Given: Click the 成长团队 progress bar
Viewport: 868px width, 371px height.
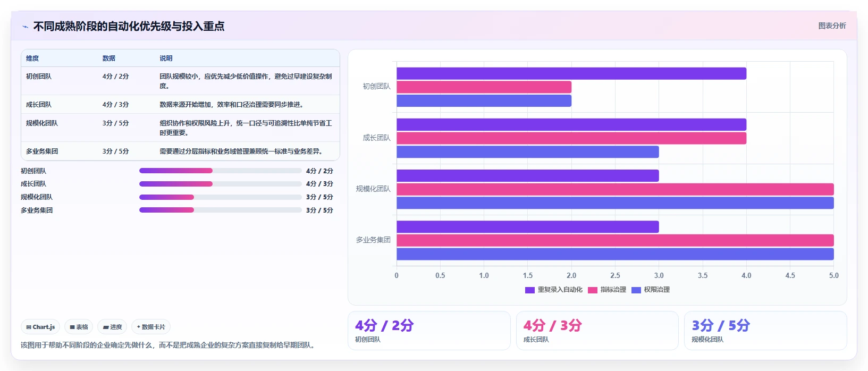Looking at the screenshot, I should 221,184.
